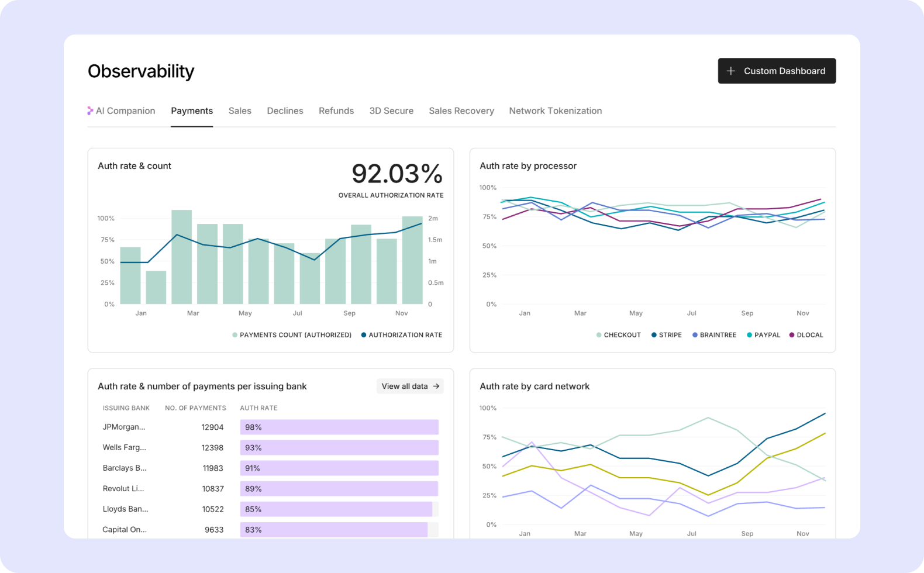Click the Checkout legend entry
Screen dimensions: 924x573
[x=618, y=335]
